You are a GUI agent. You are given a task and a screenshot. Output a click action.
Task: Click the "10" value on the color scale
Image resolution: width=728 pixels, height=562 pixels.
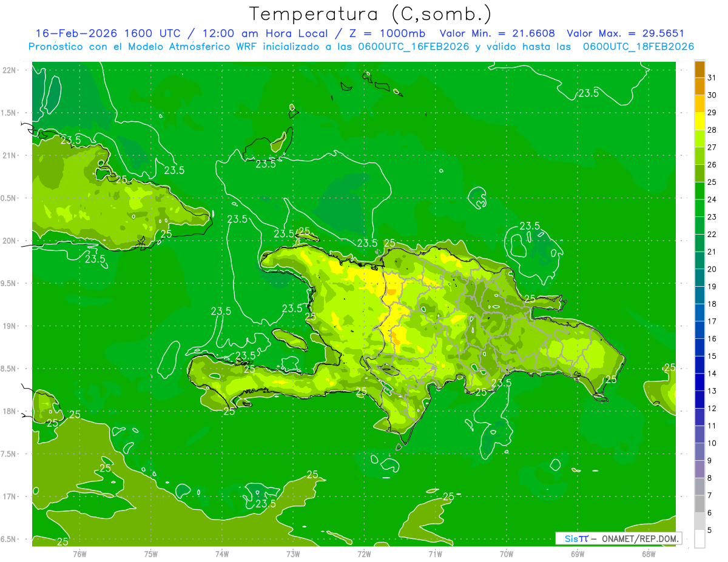tap(712, 443)
